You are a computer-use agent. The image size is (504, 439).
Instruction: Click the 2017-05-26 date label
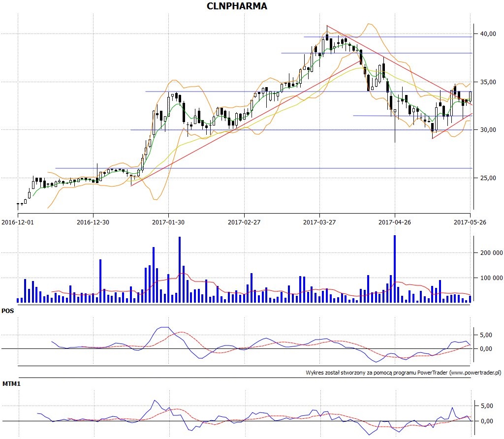(470, 222)
